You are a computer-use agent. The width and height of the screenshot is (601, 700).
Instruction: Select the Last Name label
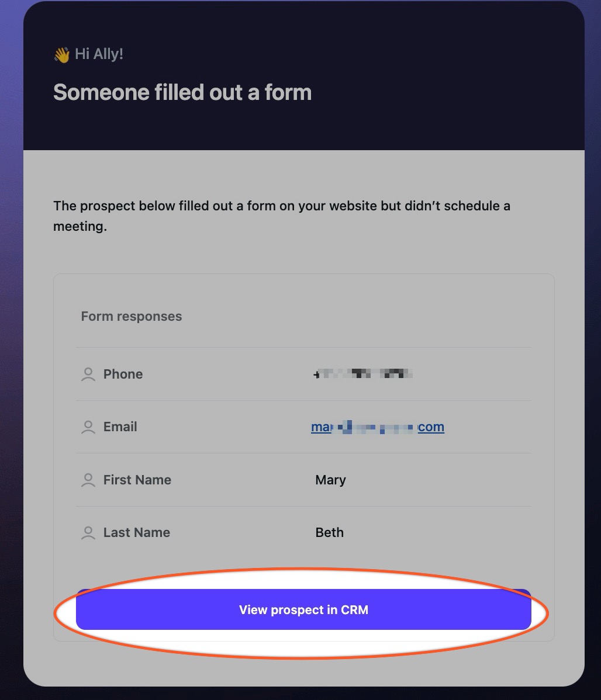point(137,532)
